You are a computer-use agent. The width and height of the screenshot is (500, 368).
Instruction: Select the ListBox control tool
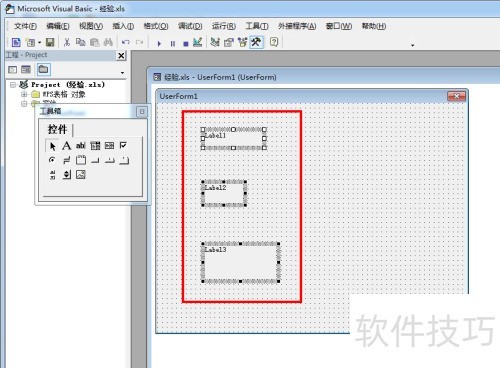[x=109, y=146]
